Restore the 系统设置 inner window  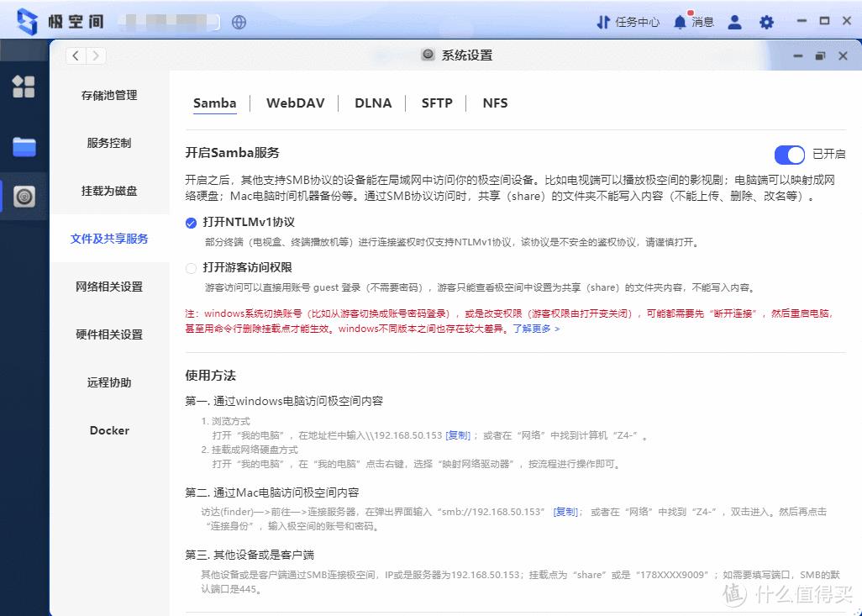[820, 55]
